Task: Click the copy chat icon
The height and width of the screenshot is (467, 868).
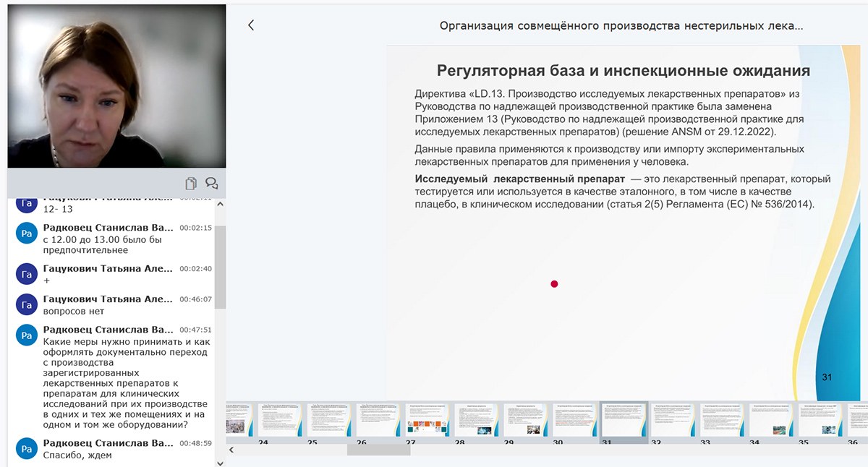Action: click(x=191, y=183)
